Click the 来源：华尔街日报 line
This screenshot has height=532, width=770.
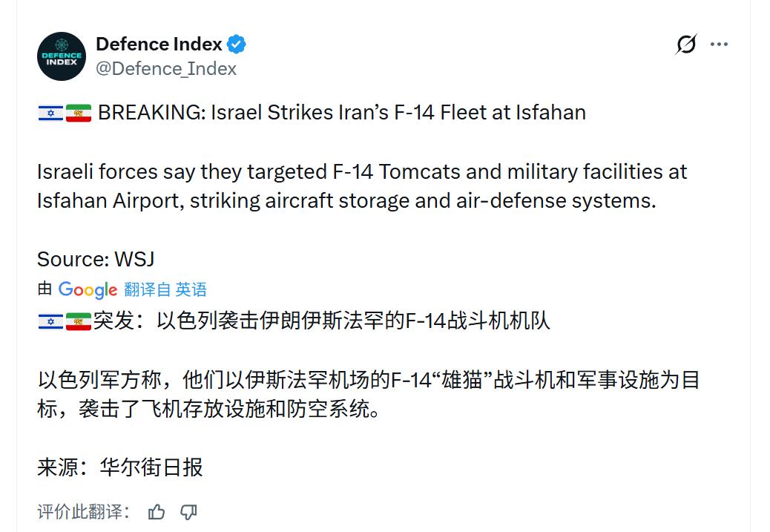[x=120, y=467]
